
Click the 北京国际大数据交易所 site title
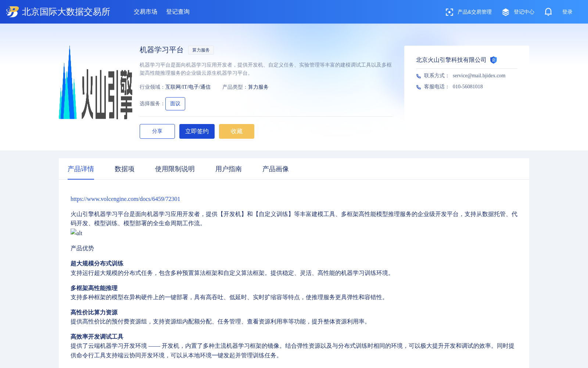click(66, 12)
